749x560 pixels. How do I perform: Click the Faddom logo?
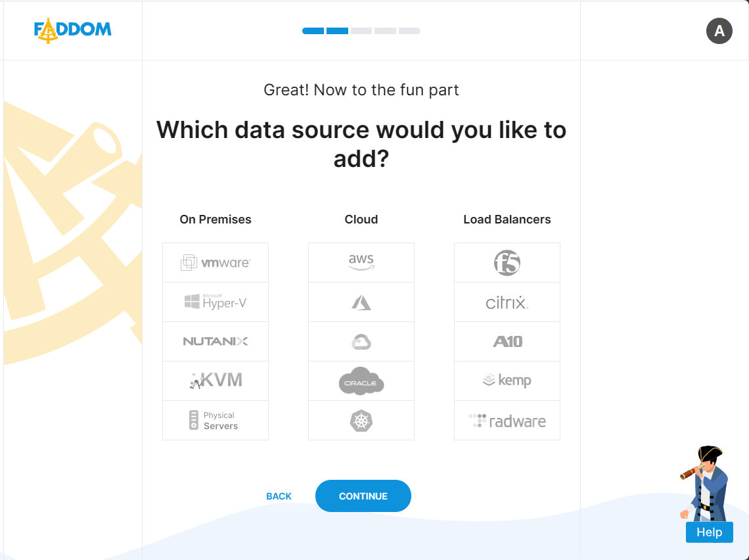pyautogui.click(x=73, y=30)
